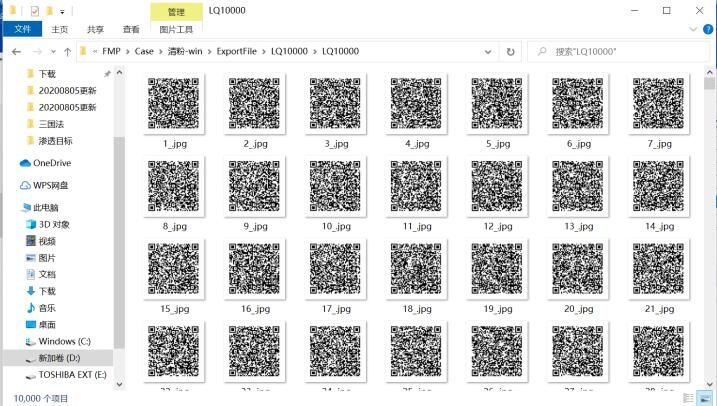Select the pinned 下载 folder in sidebar
The height and width of the screenshot is (406, 717).
(x=47, y=74)
